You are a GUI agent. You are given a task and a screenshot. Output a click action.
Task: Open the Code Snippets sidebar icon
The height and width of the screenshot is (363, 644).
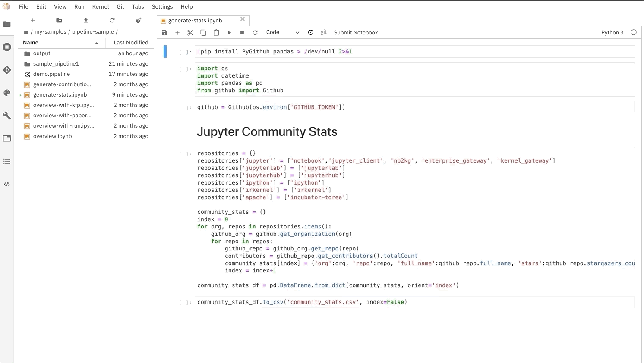pos(7,184)
